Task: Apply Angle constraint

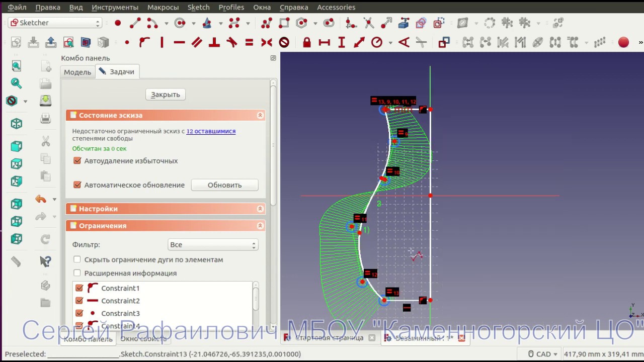Action: [404, 43]
